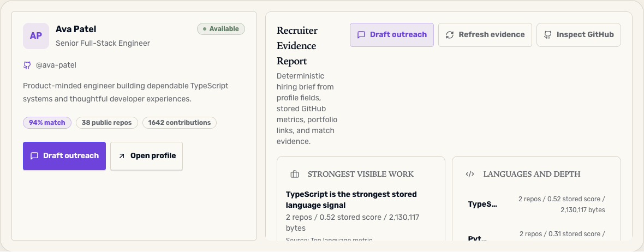Click the Senior Full-Stack Engineer title
This screenshot has height=252, width=644.
(x=103, y=43)
